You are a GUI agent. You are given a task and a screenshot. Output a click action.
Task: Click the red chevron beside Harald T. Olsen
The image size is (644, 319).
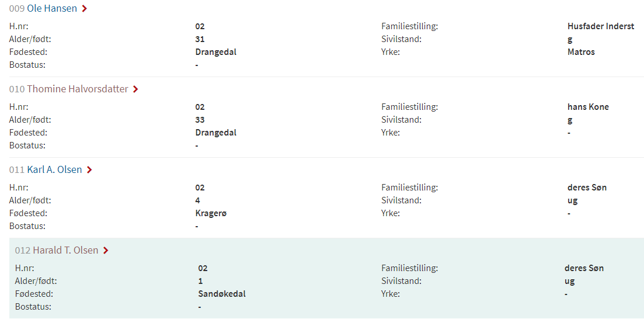tap(106, 250)
